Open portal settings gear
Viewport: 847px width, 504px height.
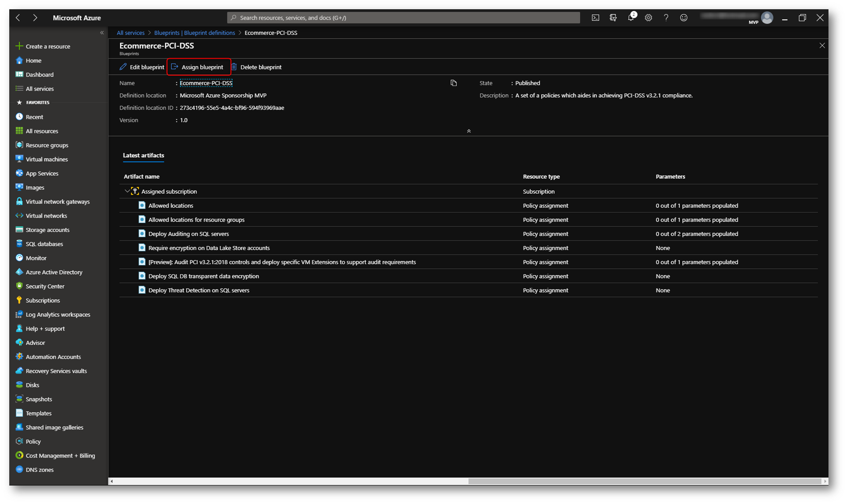click(648, 18)
